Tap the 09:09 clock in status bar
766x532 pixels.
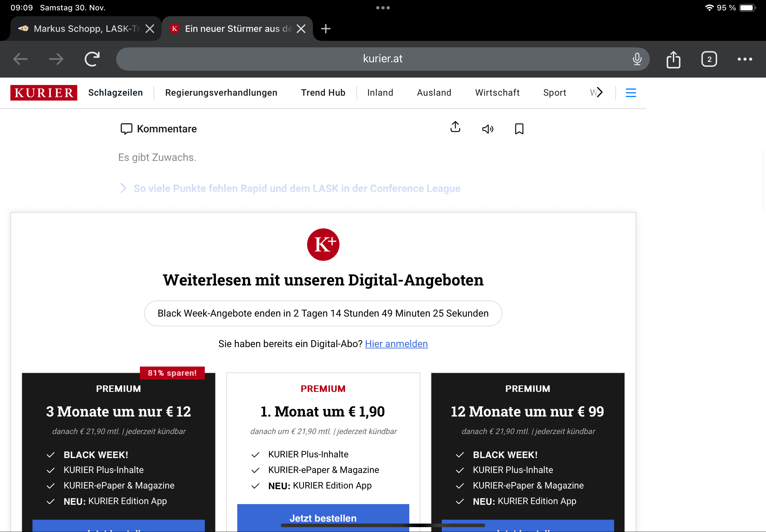click(22, 8)
